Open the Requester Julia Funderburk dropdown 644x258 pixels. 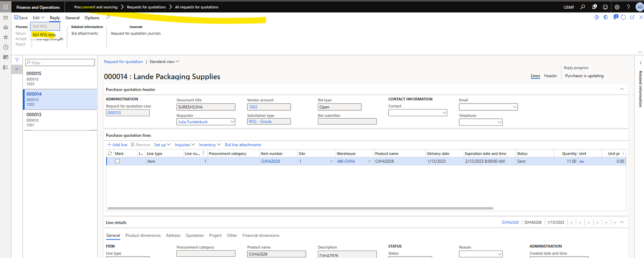232,122
